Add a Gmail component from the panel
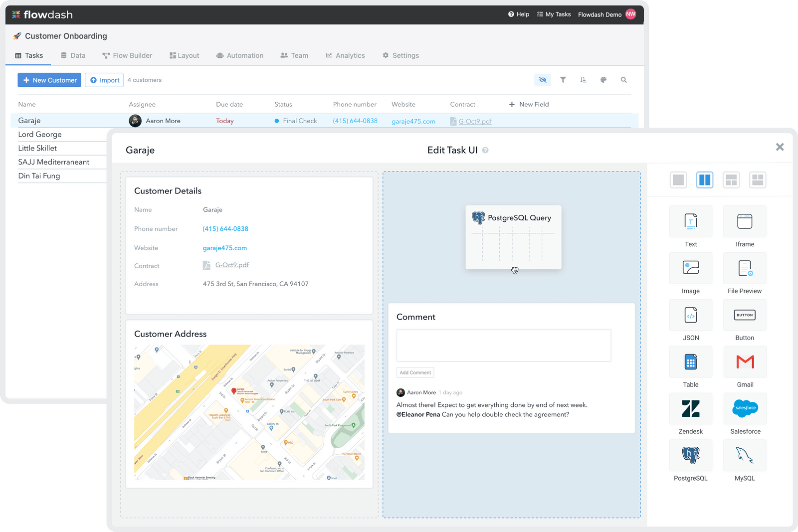The height and width of the screenshot is (532, 798). click(x=745, y=362)
